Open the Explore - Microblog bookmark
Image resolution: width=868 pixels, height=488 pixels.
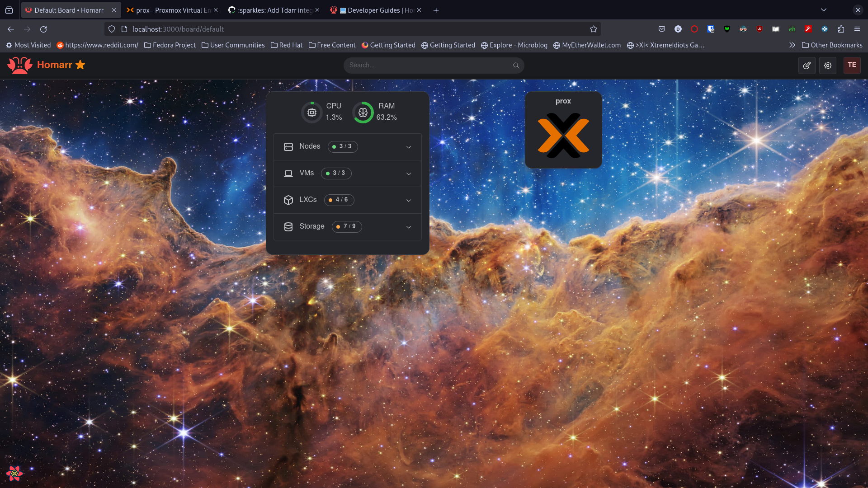514,45
